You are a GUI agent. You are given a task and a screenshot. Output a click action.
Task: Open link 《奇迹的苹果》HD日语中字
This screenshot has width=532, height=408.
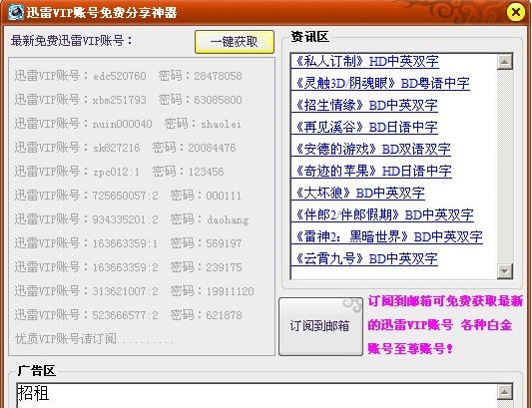(372, 171)
